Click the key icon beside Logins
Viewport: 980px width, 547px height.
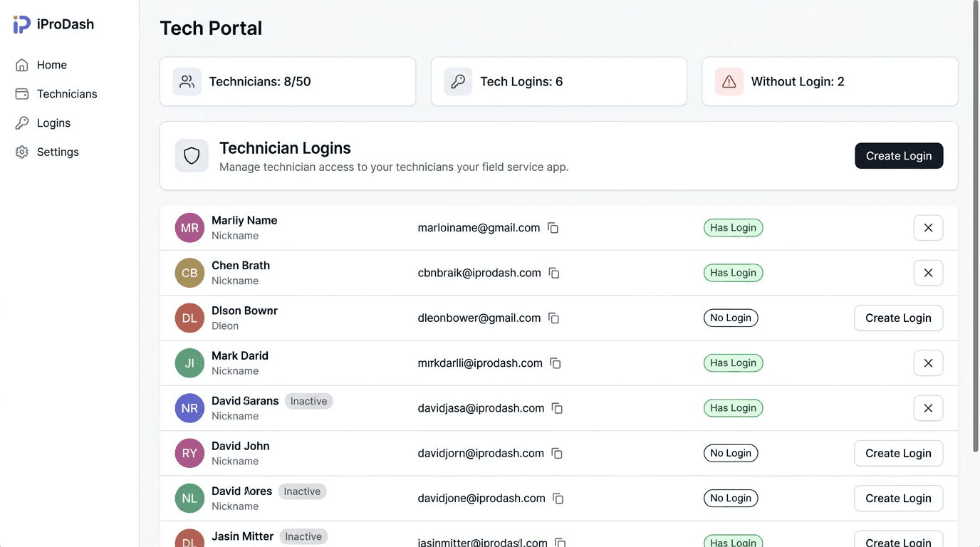coord(22,123)
